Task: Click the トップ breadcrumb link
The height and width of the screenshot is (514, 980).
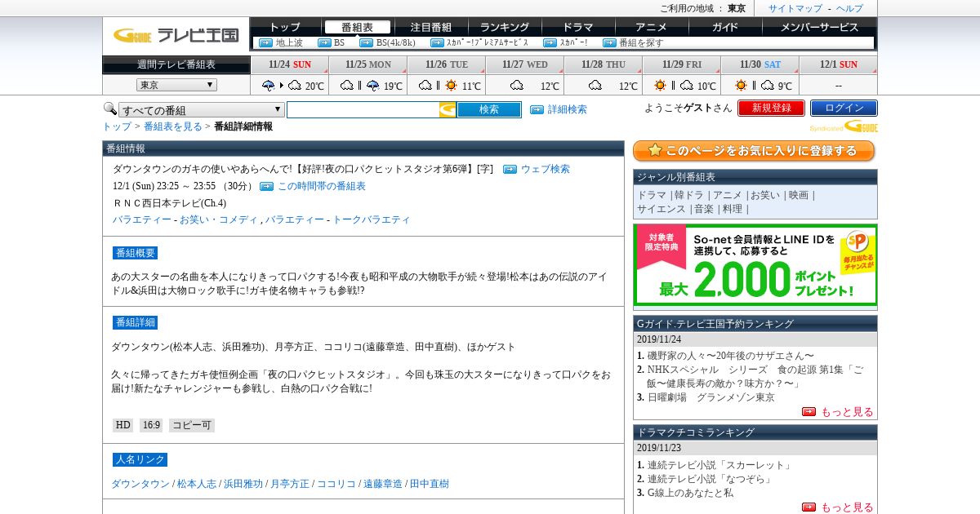Action: 117,126
